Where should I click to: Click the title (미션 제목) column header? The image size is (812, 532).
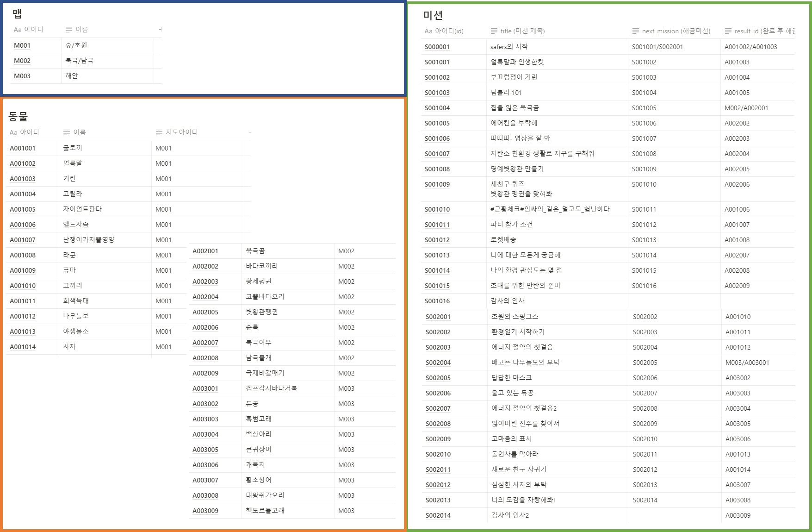point(518,31)
